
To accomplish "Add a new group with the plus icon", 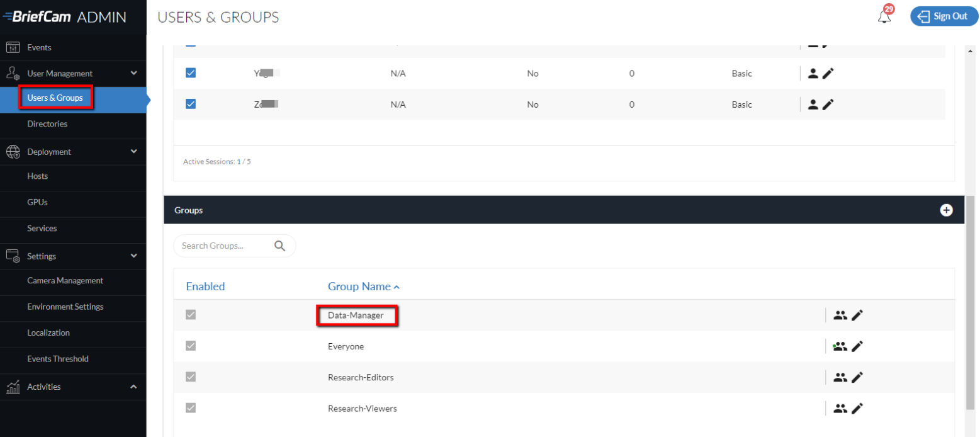I will point(946,210).
